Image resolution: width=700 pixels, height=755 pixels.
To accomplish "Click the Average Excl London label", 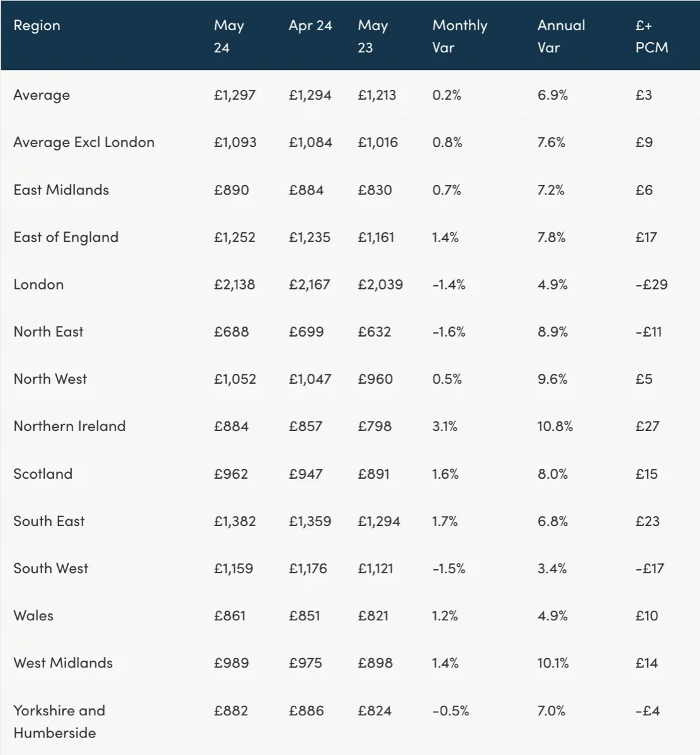I will [x=84, y=142].
